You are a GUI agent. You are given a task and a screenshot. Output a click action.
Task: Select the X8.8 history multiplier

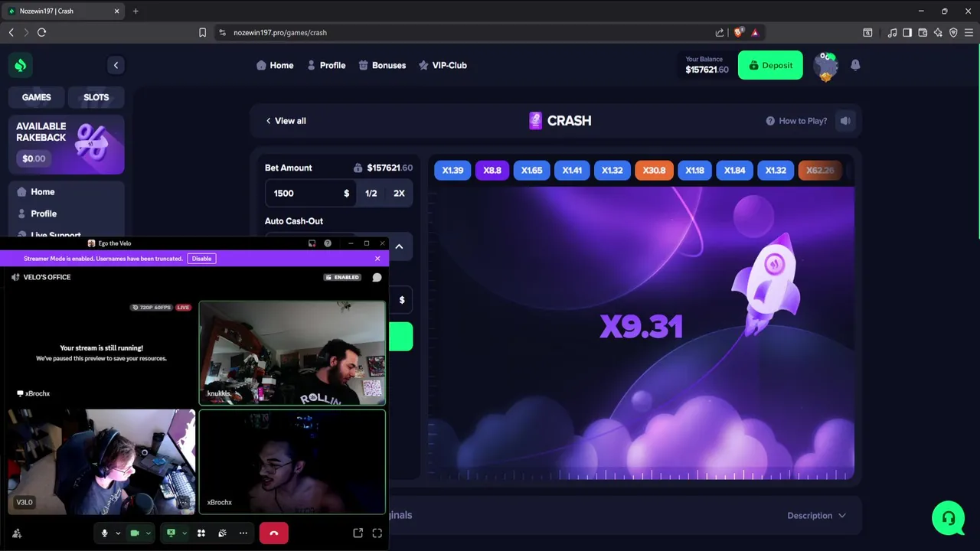pos(492,170)
